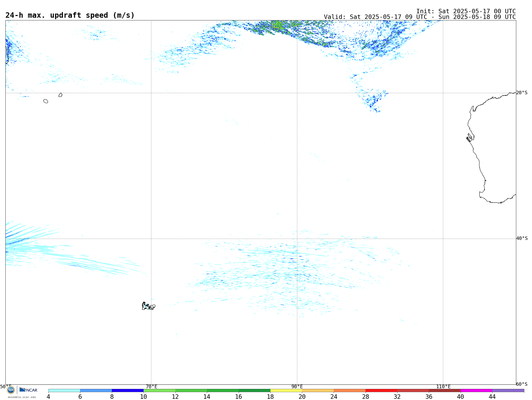Image resolution: width=532 pixels, height=400 pixels.
Task: Select the purple above-44 m/s swatch
Action: tap(508, 390)
